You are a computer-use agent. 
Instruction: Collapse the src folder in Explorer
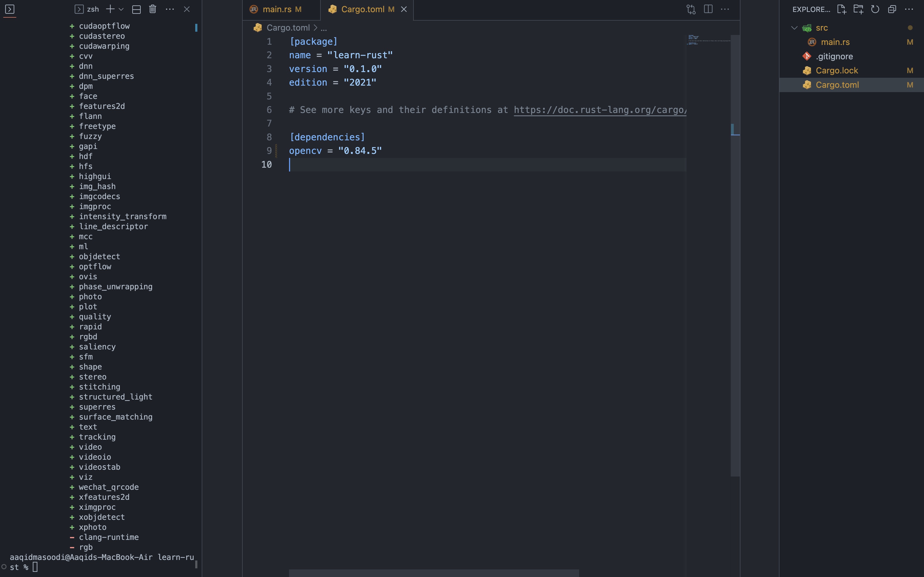coord(794,27)
